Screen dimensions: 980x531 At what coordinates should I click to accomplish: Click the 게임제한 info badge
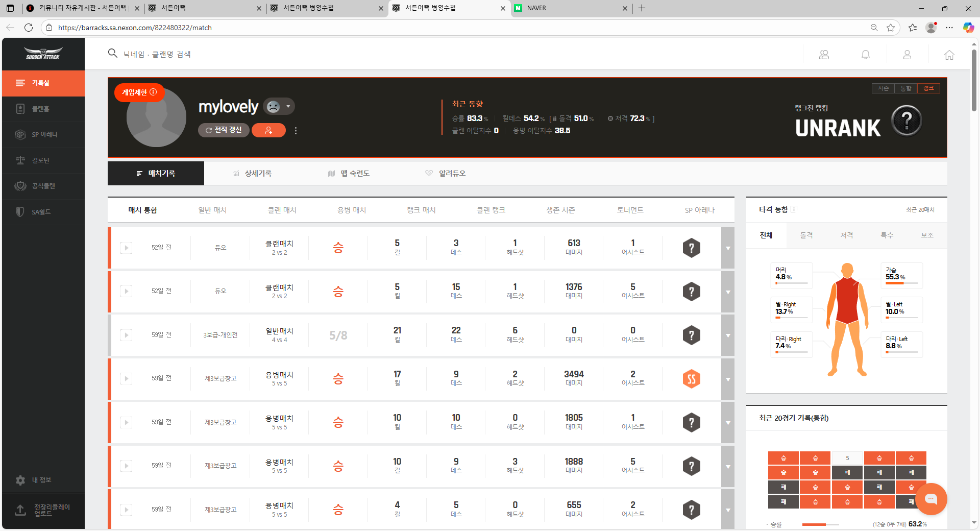[x=139, y=92]
